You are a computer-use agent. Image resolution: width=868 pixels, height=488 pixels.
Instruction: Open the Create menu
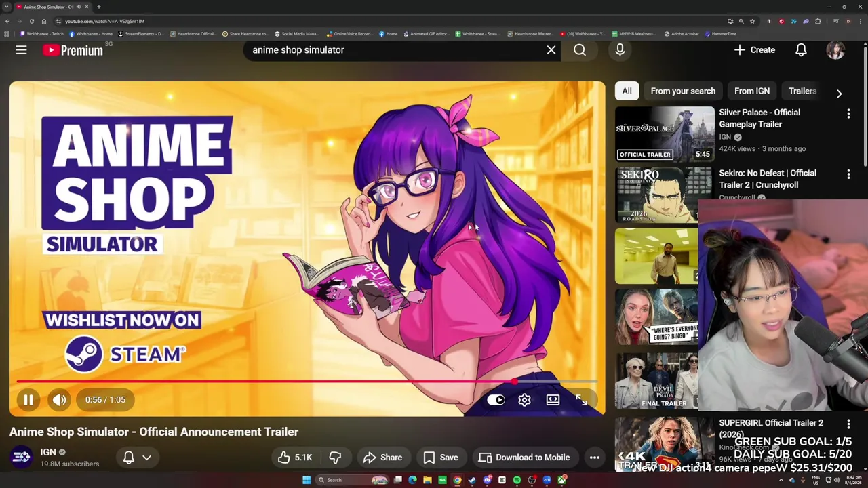point(754,49)
